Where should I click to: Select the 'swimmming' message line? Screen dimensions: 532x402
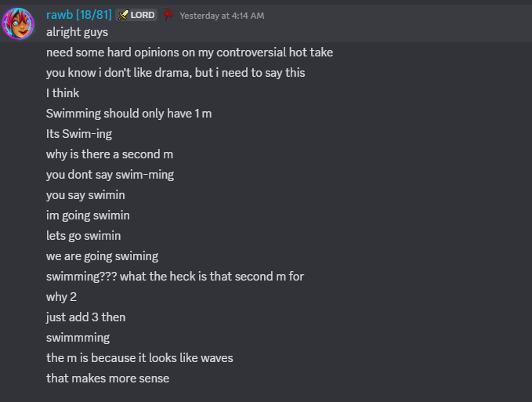tap(78, 338)
